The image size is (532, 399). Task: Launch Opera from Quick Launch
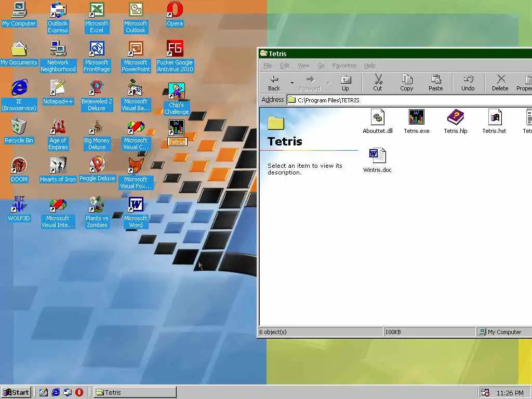[x=79, y=393]
